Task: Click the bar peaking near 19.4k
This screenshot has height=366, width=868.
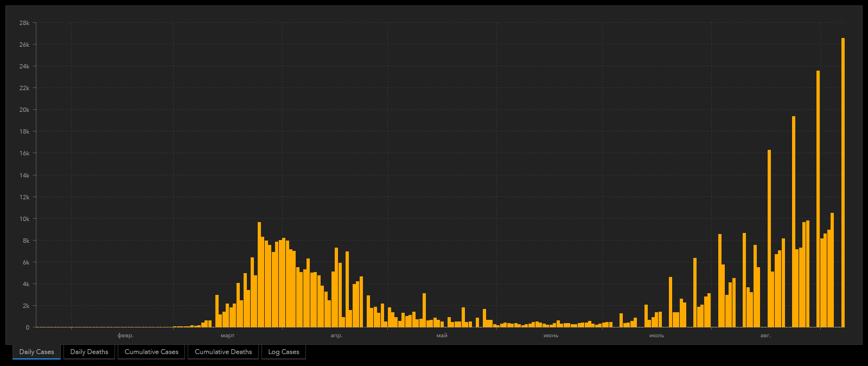Action: tap(794, 222)
